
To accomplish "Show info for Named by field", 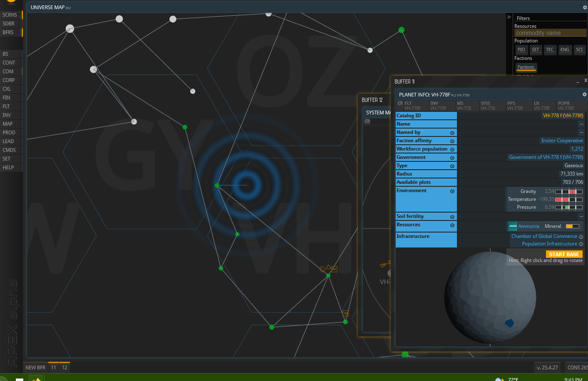I will (452, 133).
